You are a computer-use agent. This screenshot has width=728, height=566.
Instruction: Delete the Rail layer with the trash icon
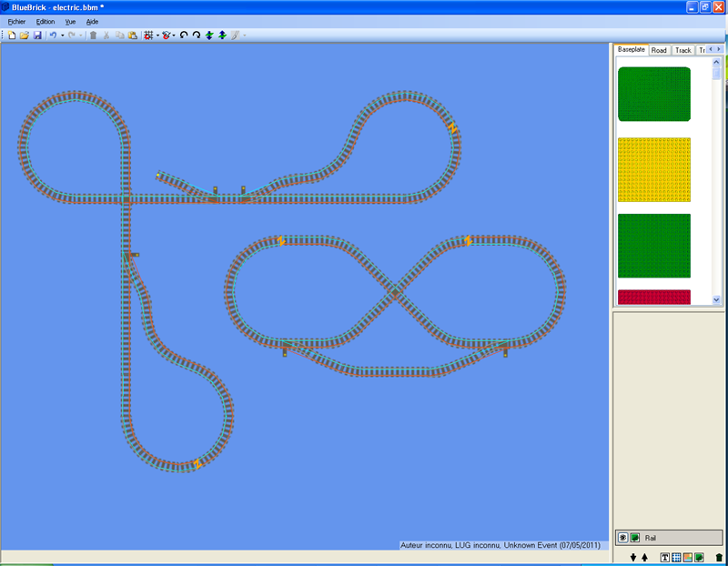(x=719, y=557)
